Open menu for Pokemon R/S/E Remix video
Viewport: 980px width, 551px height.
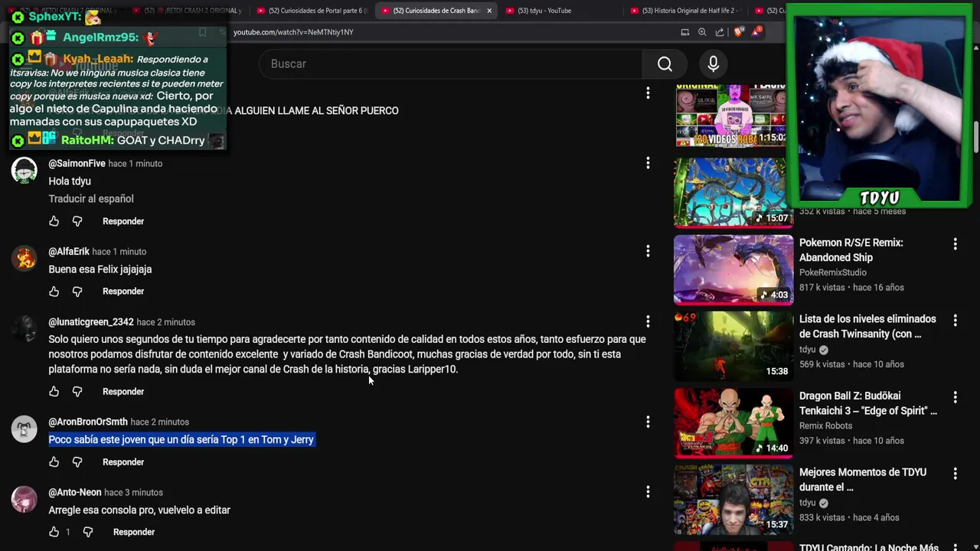pyautogui.click(x=955, y=244)
